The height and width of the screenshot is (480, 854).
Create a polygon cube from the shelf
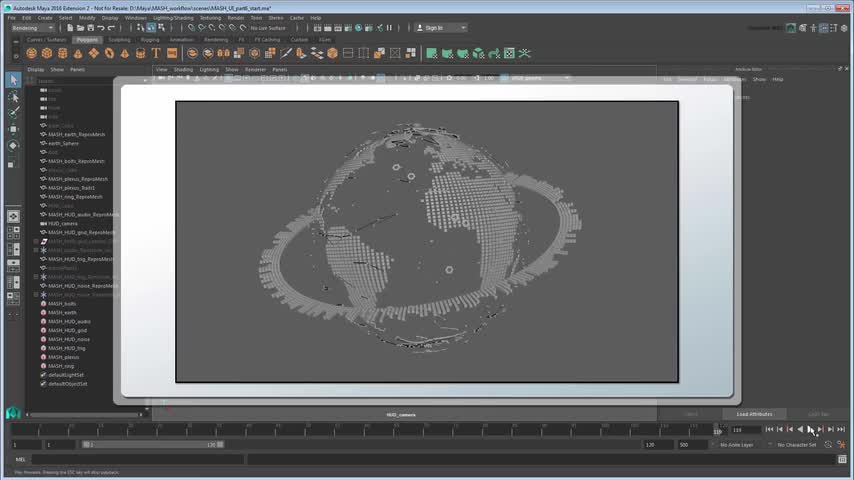click(47, 53)
